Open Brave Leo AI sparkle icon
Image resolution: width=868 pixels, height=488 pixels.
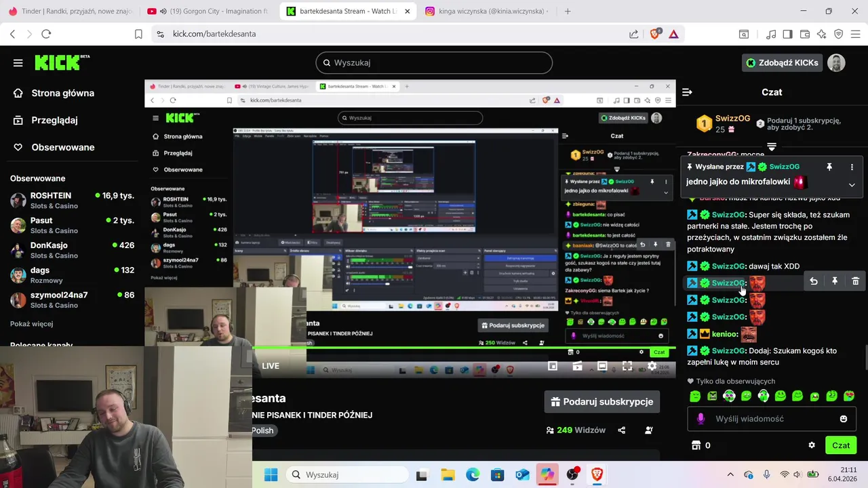822,34
